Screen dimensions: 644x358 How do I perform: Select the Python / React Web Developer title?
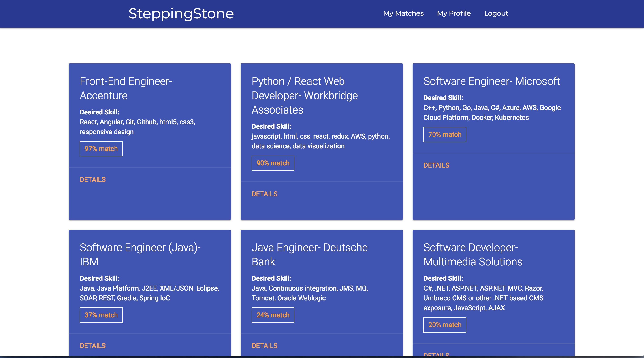click(304, 96)
